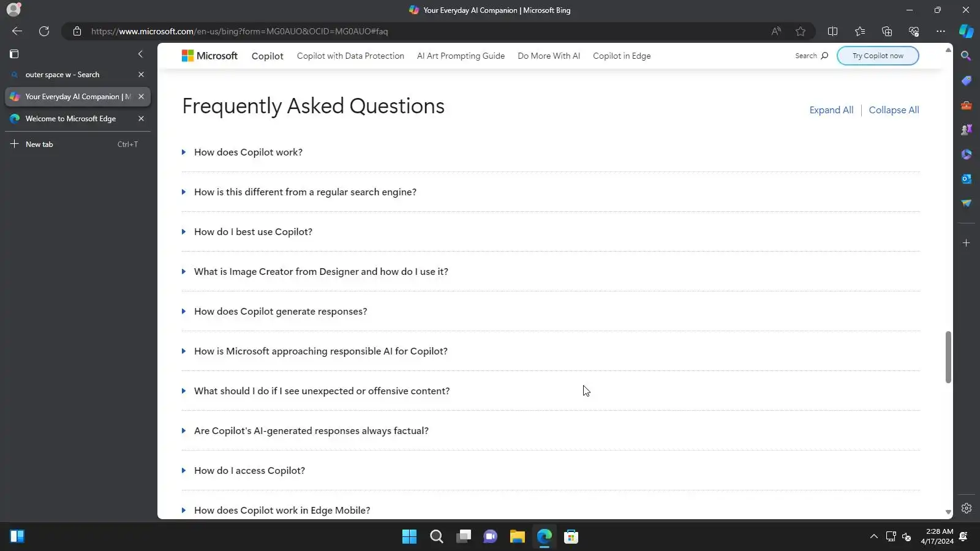This screenshot has width=980, height=551.
Task: Open Widgets button on taskbar
Action: [17, 537]
